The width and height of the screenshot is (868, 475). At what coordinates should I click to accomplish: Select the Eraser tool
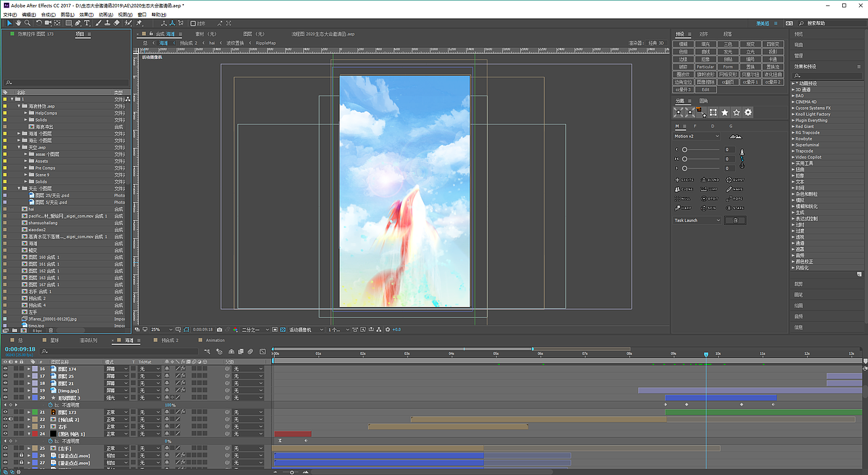pyautogui.click(x=116, y=23)
